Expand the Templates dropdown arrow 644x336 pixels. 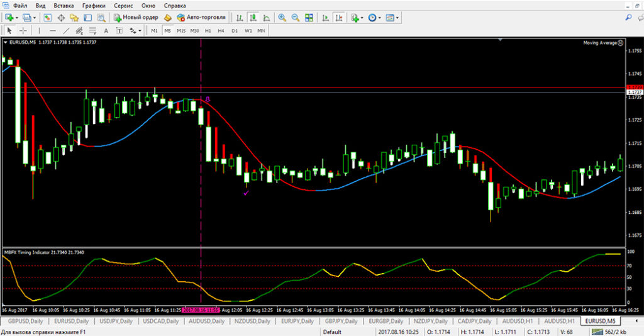[397, 18]
